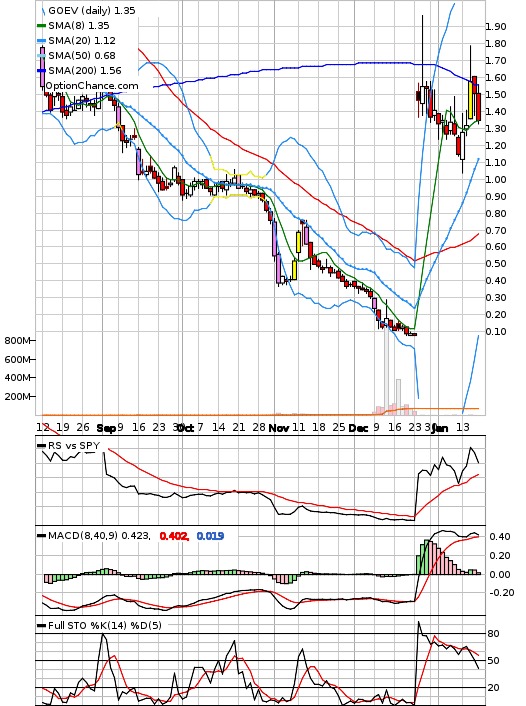Click the Full STO %K(14) %D(5) label

point(104,625)
